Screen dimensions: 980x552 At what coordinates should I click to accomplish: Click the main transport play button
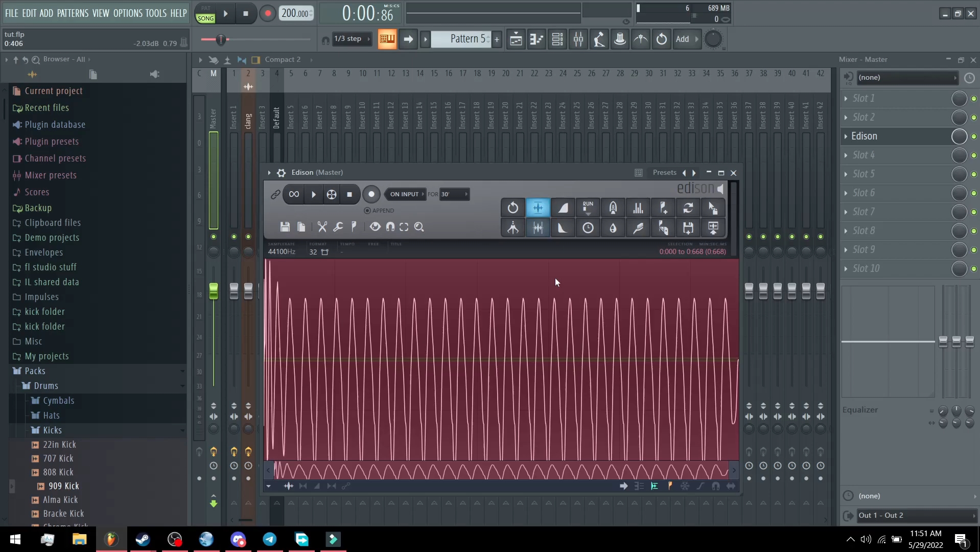pyautogui.click(x=225, y=14)
